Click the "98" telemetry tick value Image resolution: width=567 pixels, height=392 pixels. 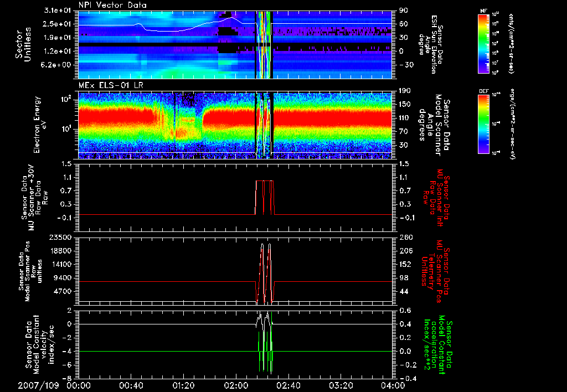[404, 278]
